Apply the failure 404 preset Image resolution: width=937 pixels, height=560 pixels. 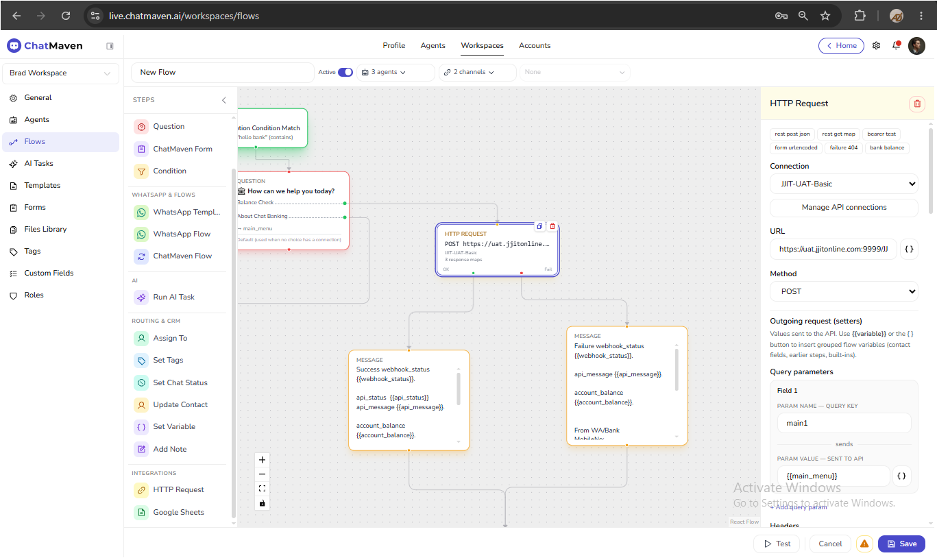[x=843, y=148]
